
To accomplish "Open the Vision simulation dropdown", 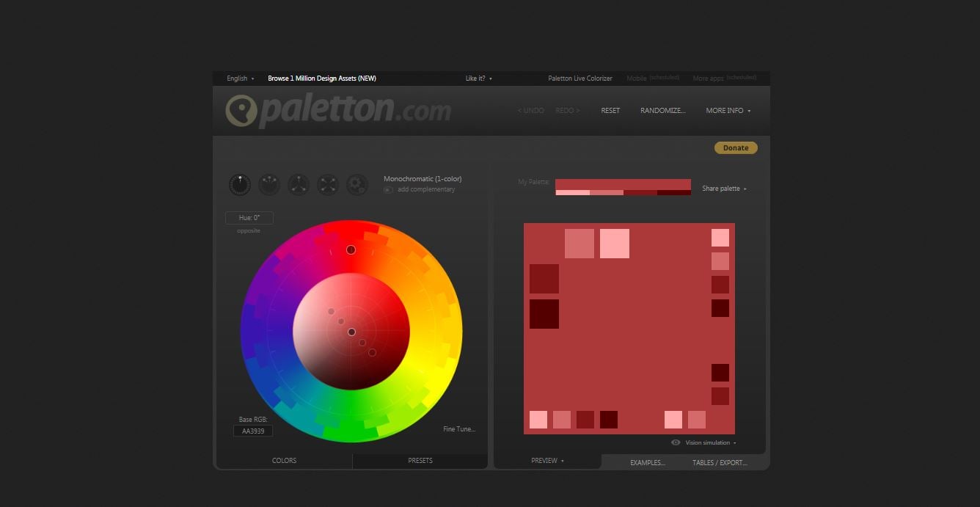I will click(711, 442).
